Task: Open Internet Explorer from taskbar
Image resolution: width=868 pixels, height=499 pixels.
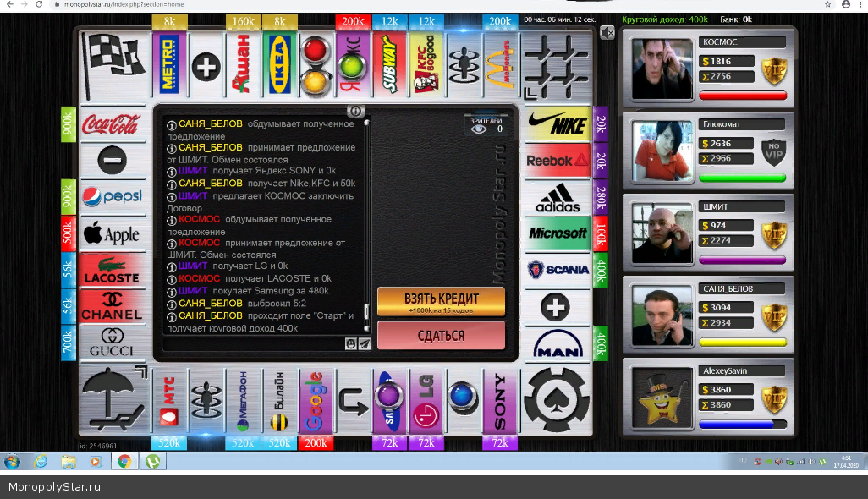Action: [41, 461]
